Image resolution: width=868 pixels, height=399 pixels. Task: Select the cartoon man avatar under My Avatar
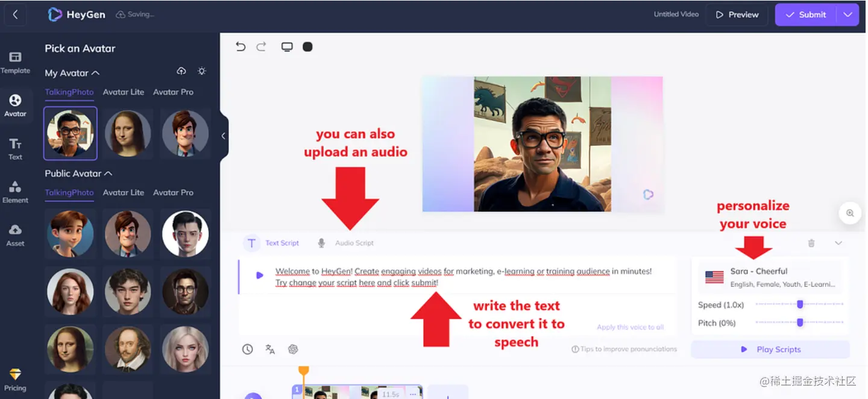[x=185, y=133]
